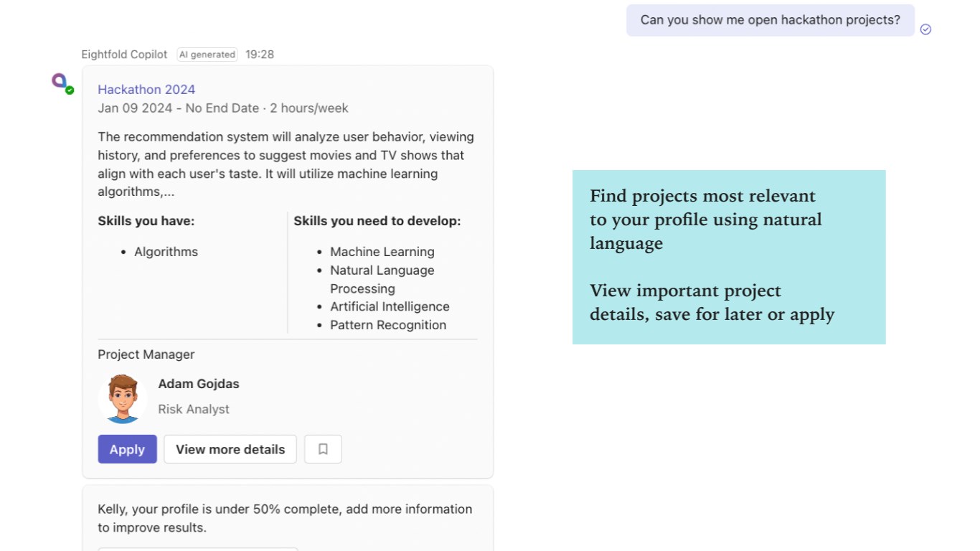Click the Algorithms skill item
This screenshot has height=551, width=980.
(x=166, y=252)
